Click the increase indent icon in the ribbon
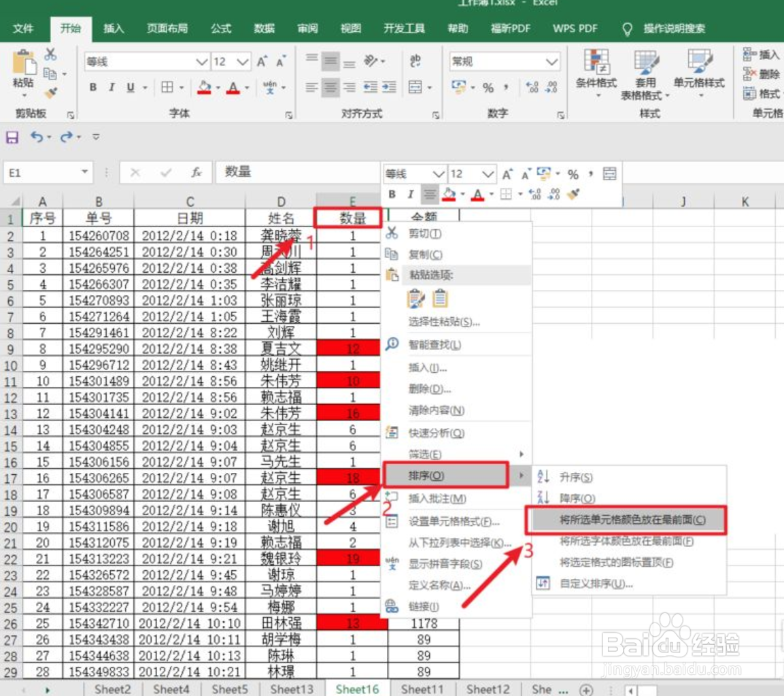Image resolution: width=784 pixels, height=696 pixels. coord(389,88)
